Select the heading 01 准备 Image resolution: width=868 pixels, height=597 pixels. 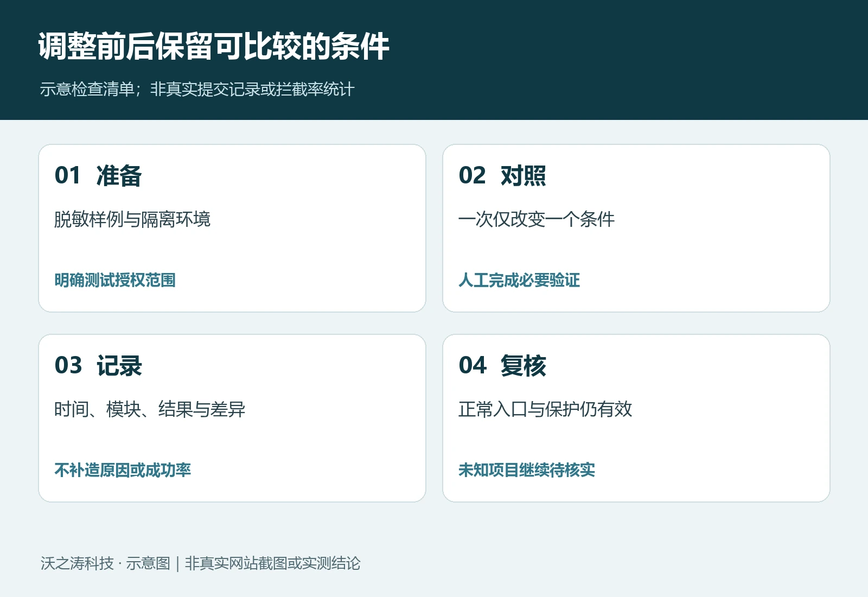click(98, 176)
